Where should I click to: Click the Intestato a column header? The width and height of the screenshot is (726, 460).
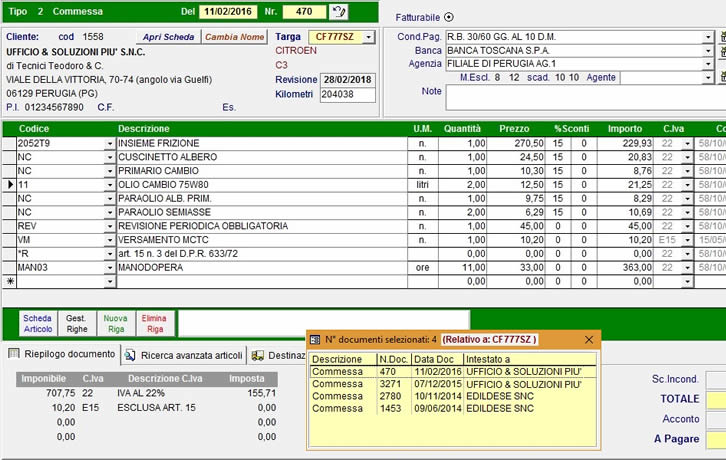[x=530, y=359]
